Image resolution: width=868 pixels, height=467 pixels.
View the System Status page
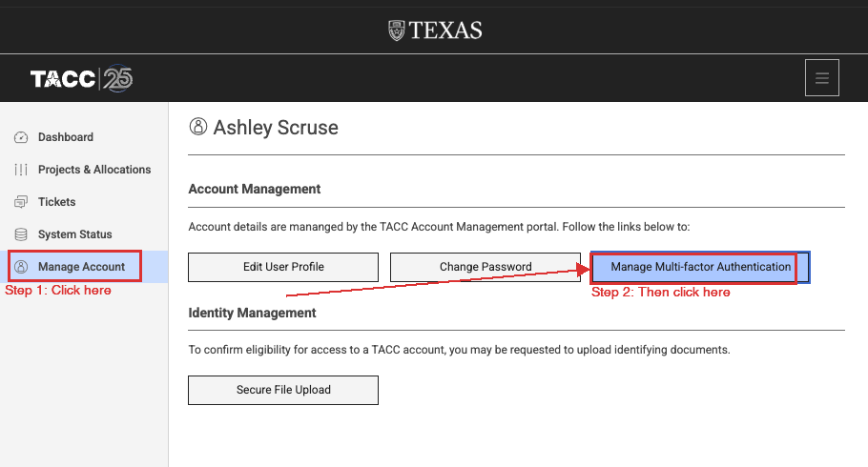(84, 234)
